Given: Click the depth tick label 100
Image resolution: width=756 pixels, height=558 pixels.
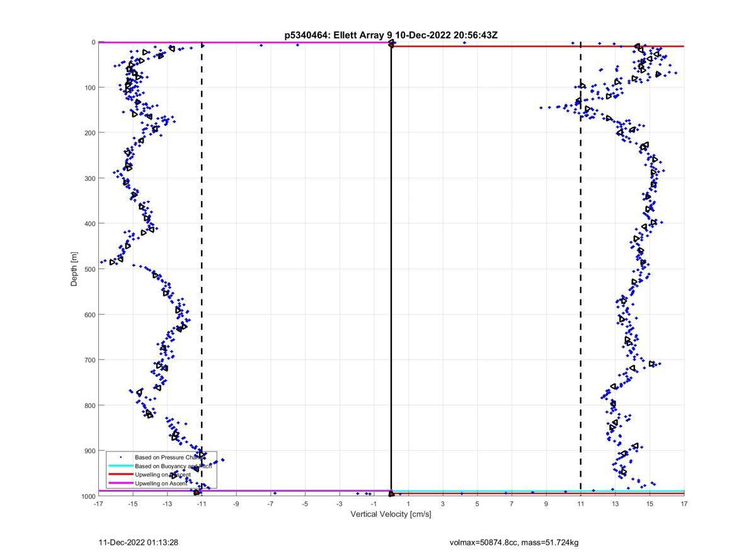Looking at the screenshot, I should coord(89,88).
